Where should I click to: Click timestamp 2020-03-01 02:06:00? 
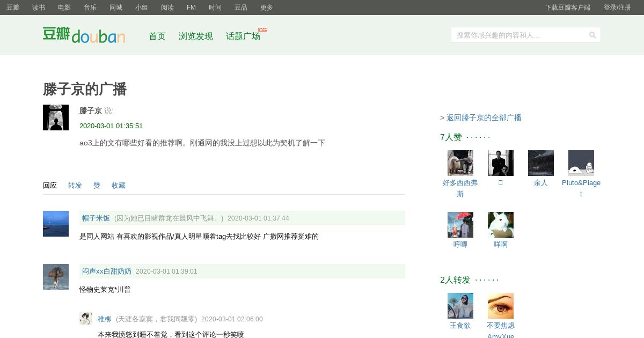(x=232, y=319)
